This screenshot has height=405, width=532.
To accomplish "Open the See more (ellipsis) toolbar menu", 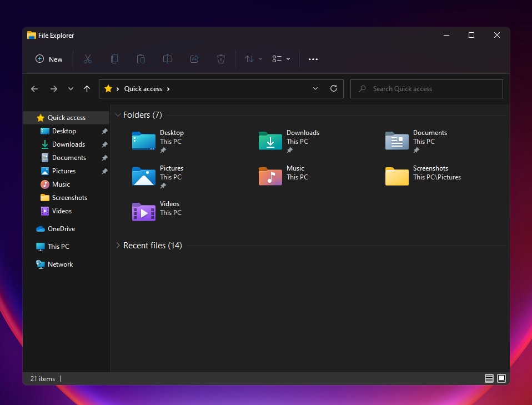I will pos(313,59).
